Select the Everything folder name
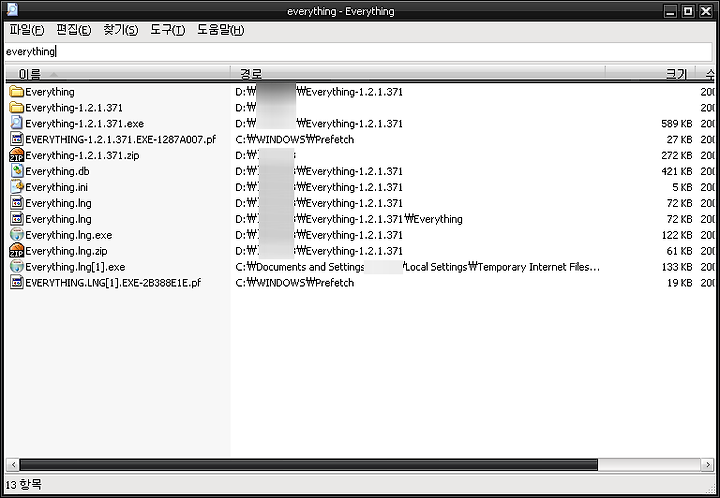 point(50,92)
